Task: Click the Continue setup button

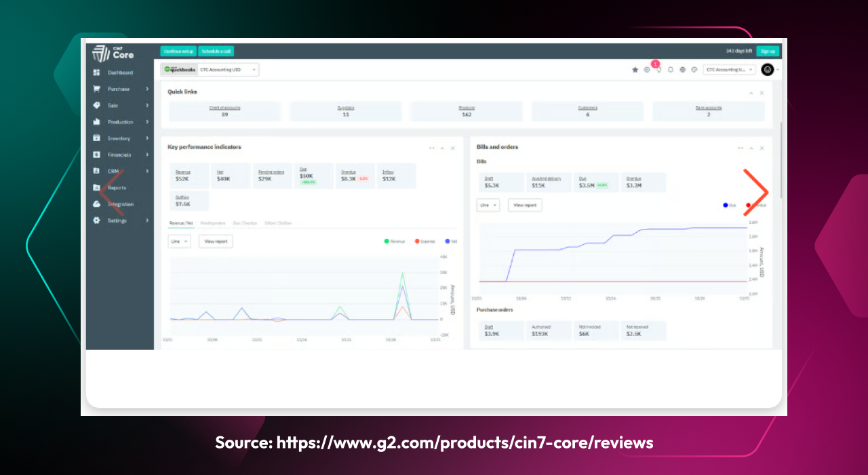Action: click(x=178, y=51)
